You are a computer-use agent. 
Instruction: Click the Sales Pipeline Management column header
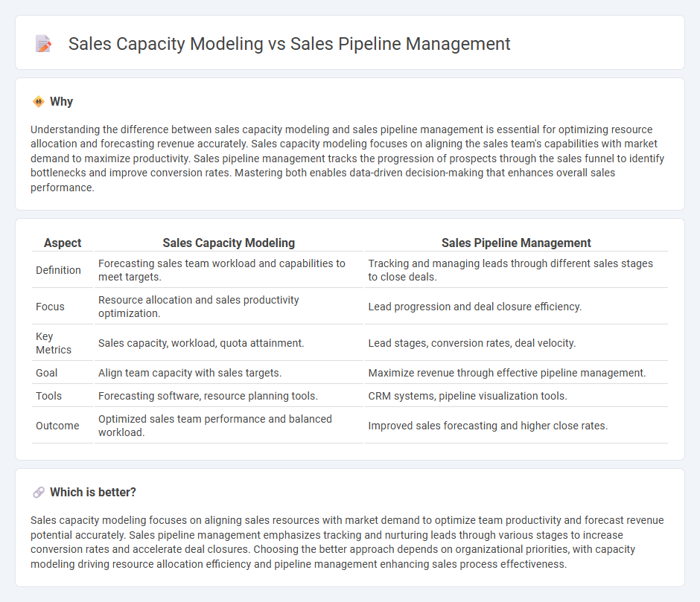516,243
